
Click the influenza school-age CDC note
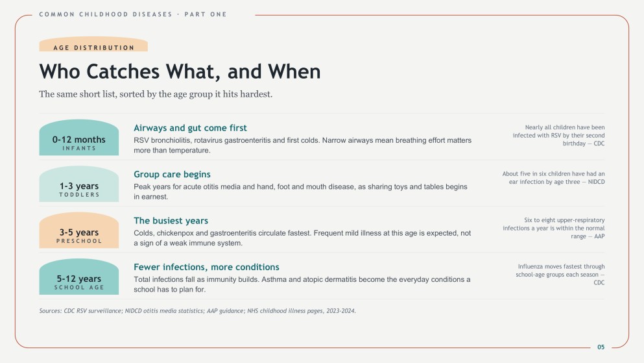click(560, 275)
